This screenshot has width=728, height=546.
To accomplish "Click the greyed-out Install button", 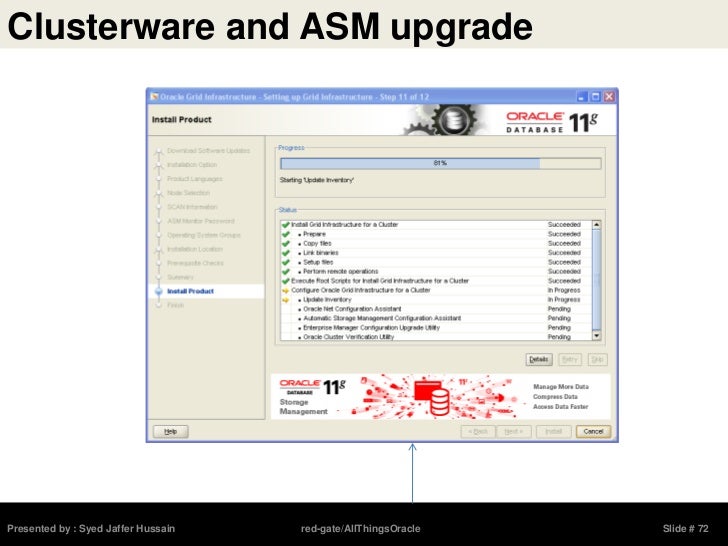I will [553, 431].
